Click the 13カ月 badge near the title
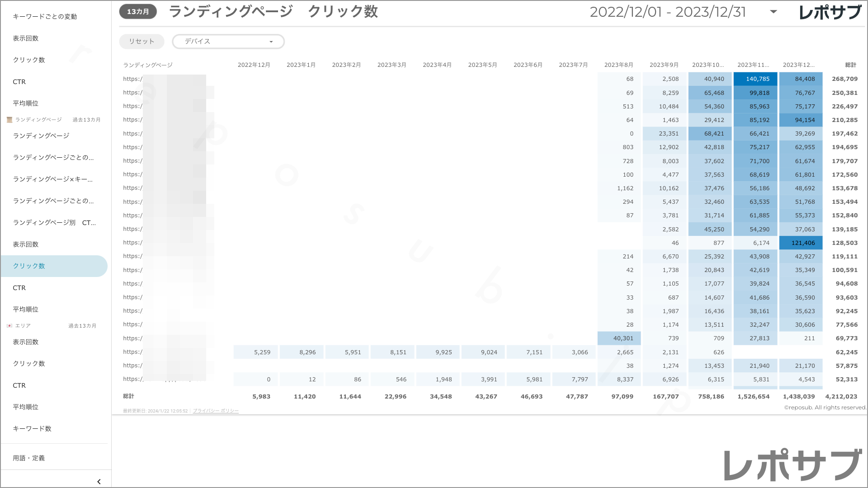The image size is (868, 488). (137, 11)
